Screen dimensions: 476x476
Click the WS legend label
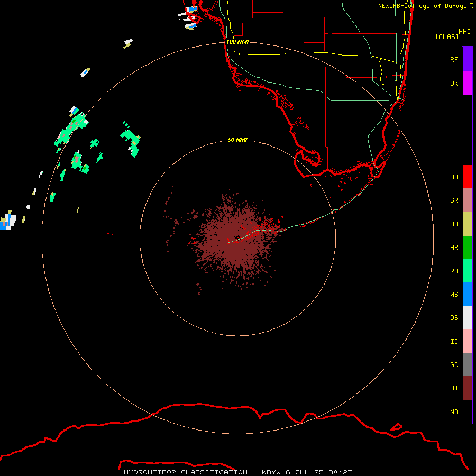coord(454,294)
